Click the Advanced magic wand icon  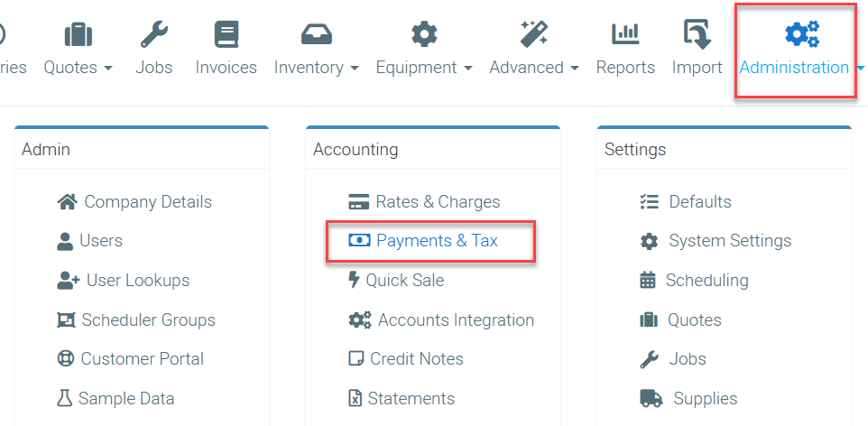(x=533, y=34)
